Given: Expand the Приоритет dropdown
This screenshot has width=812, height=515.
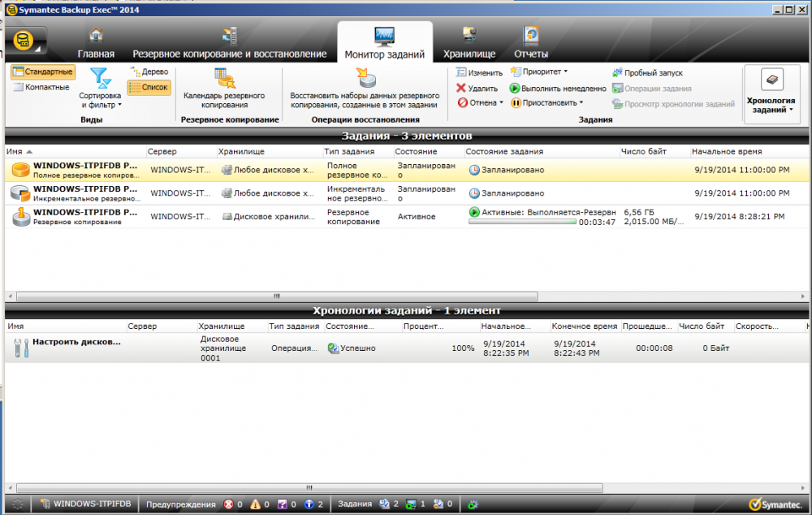Looking at the screenshot, I should click(539, 71).
